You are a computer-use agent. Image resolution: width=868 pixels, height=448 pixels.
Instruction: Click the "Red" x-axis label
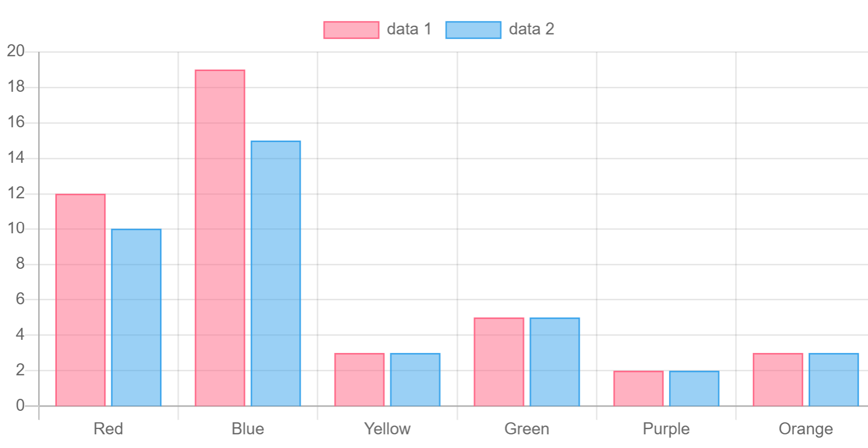(x=108, y=429)
